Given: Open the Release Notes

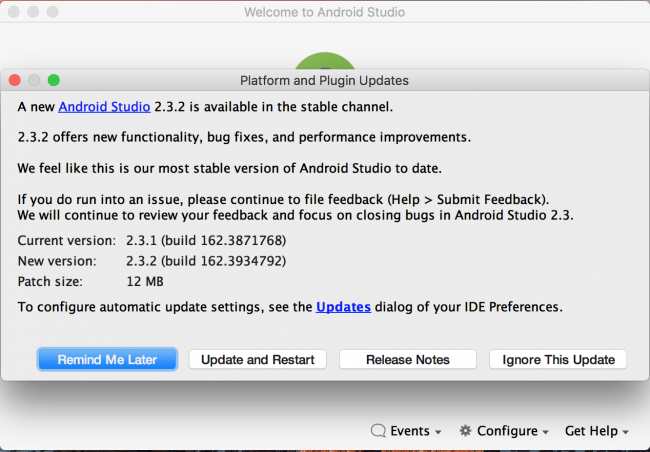Looking at the screenshot, I should [x=407, y=359].
